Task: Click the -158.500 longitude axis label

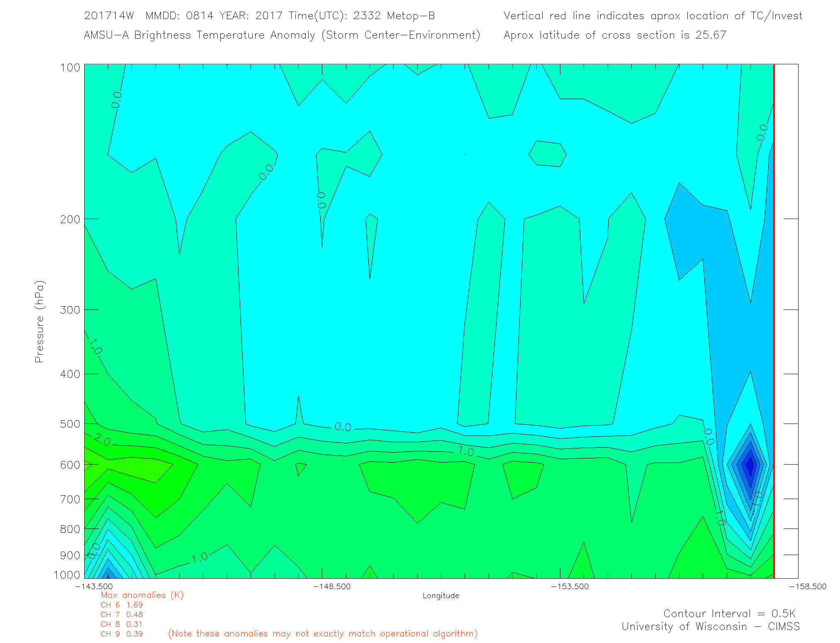Action: pyautogui.click(x=807, y=586)
